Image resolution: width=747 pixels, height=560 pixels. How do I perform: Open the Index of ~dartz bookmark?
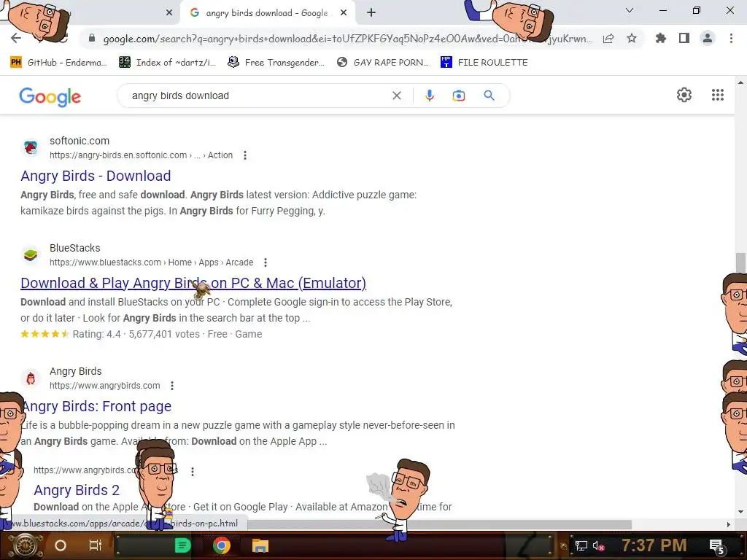pos(168,63)
